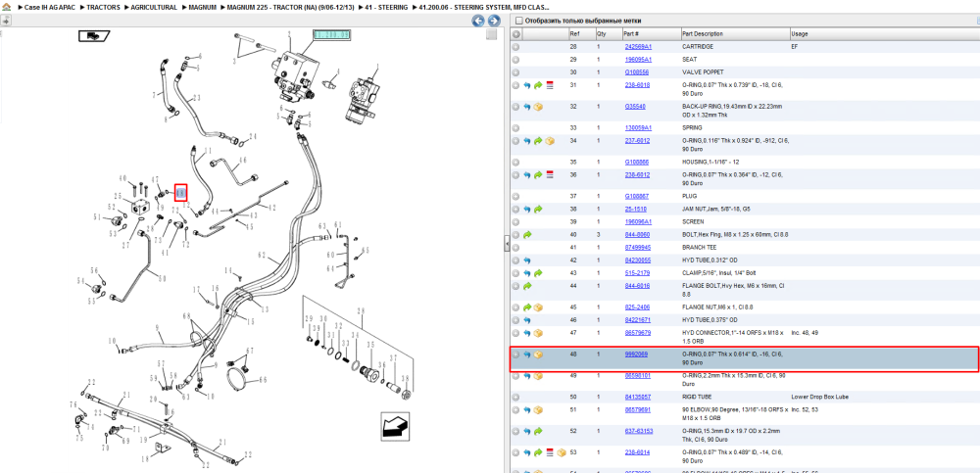Click blue arrow icon in row 46
The width and height of the screenshot is (980, 473).
[527, 320]
